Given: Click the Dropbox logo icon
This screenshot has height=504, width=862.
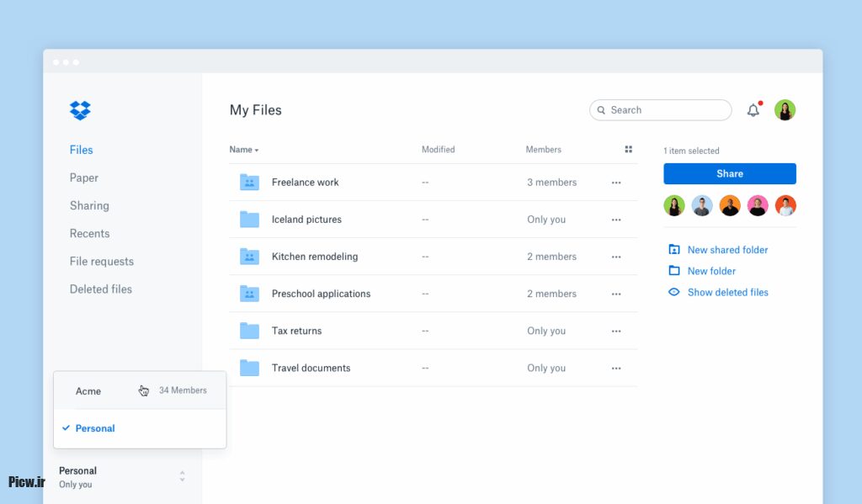Looking at the screenshot, I should click(x=80, y=110).
